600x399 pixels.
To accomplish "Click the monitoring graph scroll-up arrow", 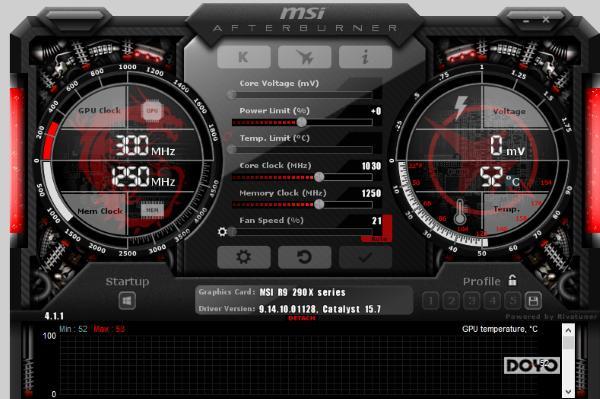I will coord(568,330).
